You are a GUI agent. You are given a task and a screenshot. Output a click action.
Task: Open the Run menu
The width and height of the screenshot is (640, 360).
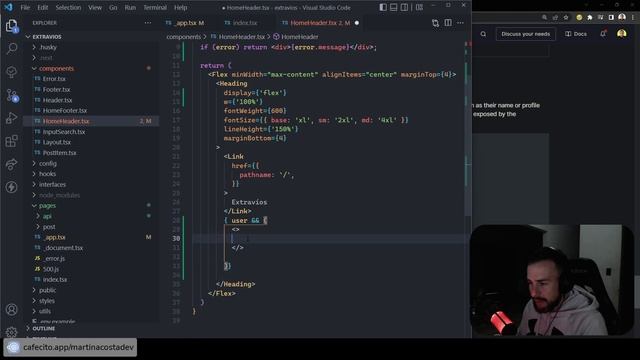coord(130,7)
